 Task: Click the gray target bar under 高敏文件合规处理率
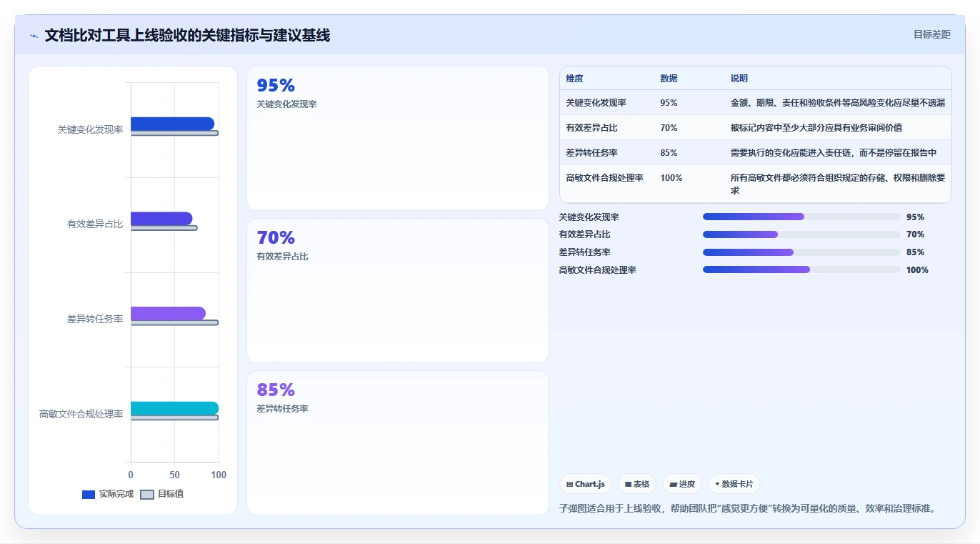pyautogui.click(x=174, y=417)
